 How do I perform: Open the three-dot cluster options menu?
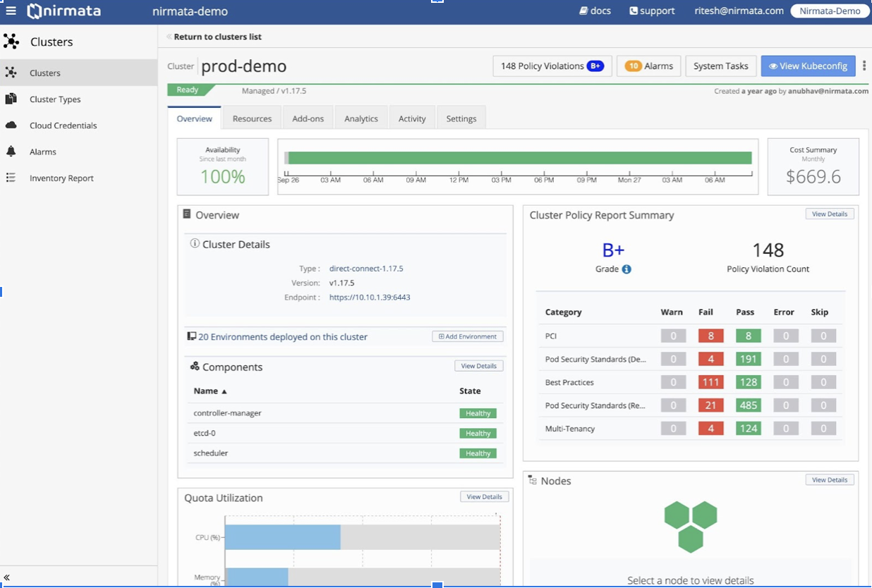click(x=864, y=66)
